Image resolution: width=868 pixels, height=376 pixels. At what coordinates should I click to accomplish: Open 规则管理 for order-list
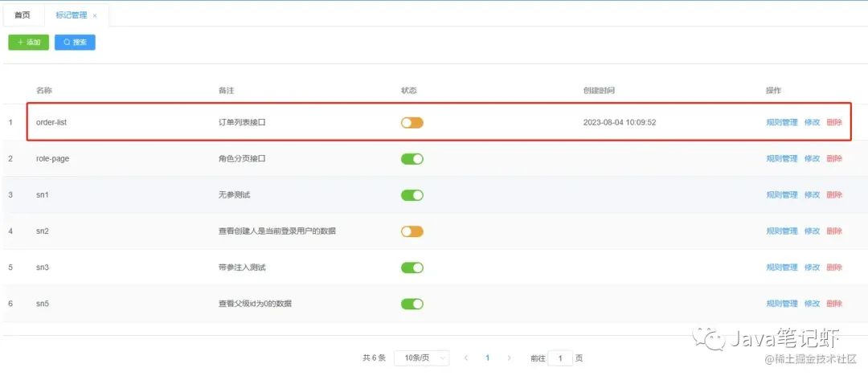point(782,122)
